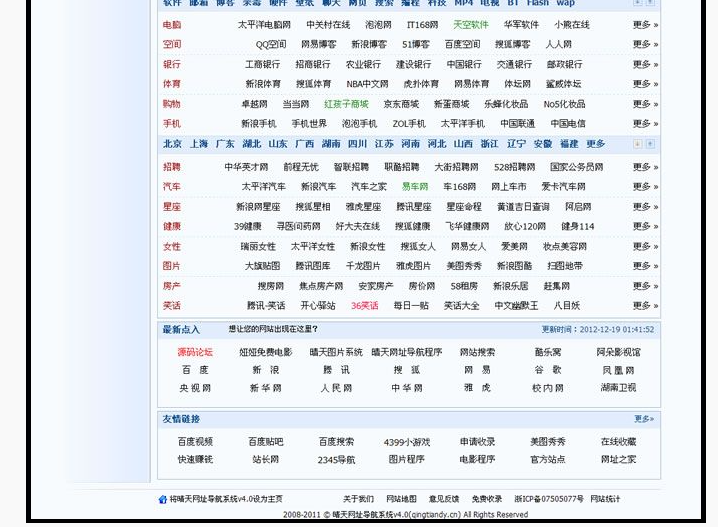Open the 房产 category label
The height and width of the screenshot is (527, 723).
click(172, 286)
